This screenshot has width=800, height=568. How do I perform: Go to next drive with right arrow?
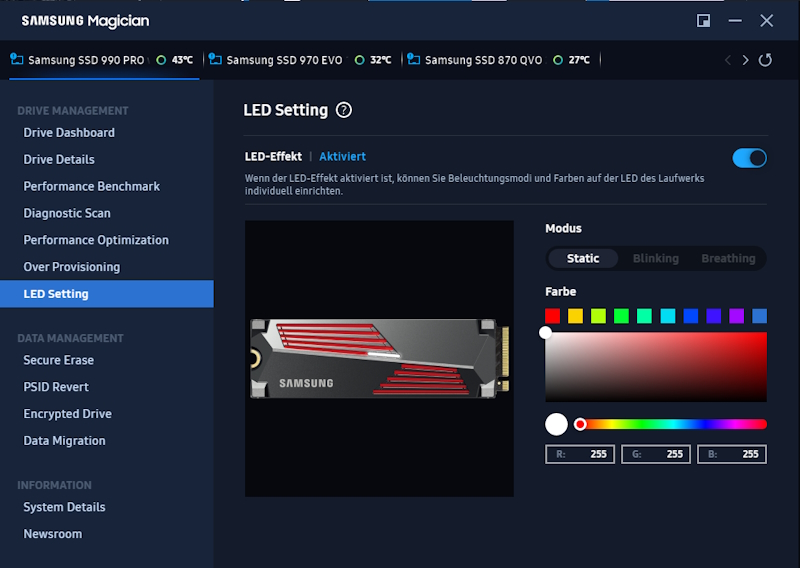coord(745,60)
